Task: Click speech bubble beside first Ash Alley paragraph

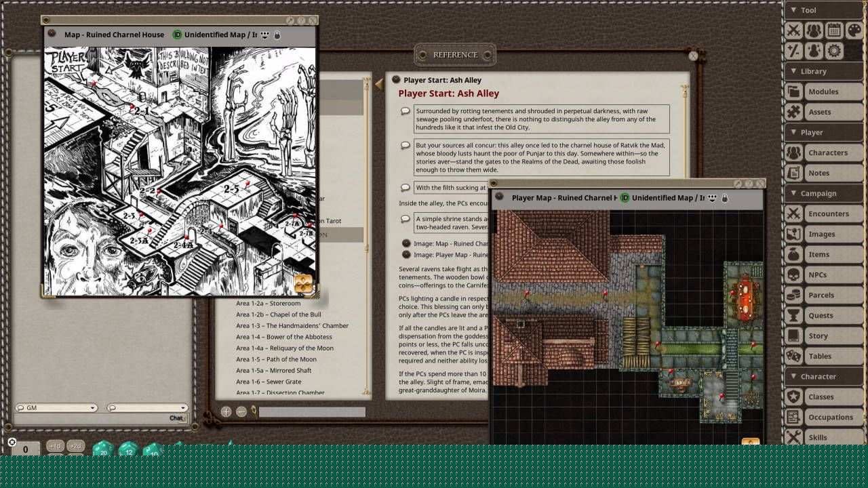Action: tap(406, 111)
